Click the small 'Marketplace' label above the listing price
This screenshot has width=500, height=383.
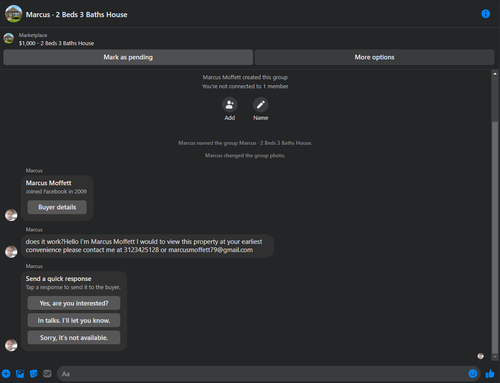click(33, 35)
